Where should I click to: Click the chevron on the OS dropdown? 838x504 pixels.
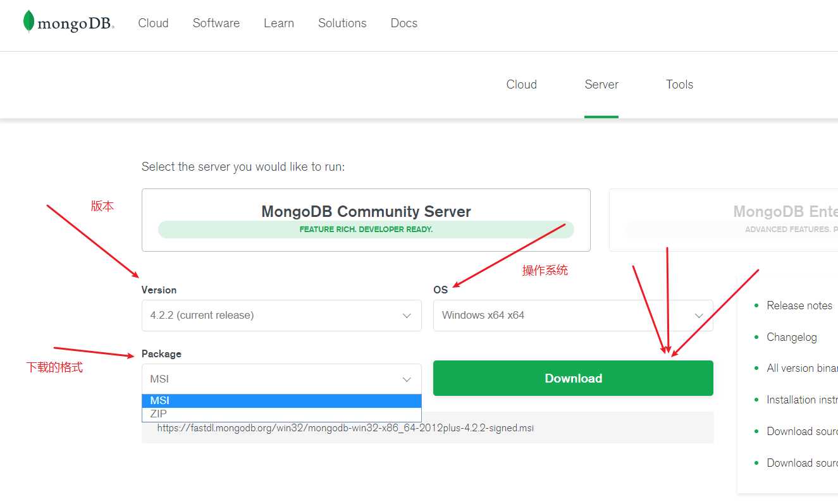[x=699, y=316]
